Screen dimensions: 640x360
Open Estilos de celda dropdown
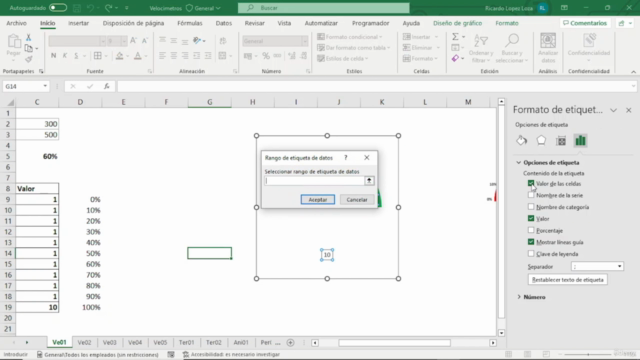pos(342,58)
